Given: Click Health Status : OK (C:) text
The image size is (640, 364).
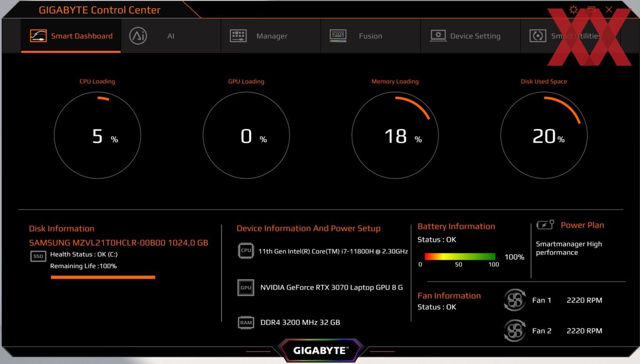Looking at the screenshot, I should [x=84, y=254].
